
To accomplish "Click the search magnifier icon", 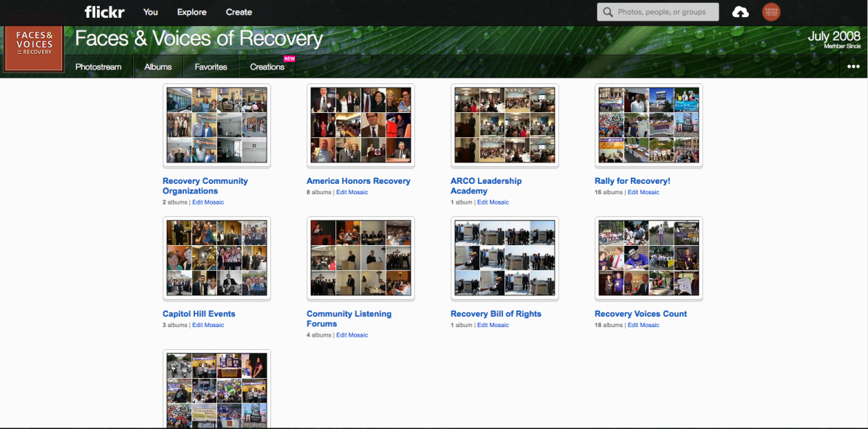I will [608, 12].
